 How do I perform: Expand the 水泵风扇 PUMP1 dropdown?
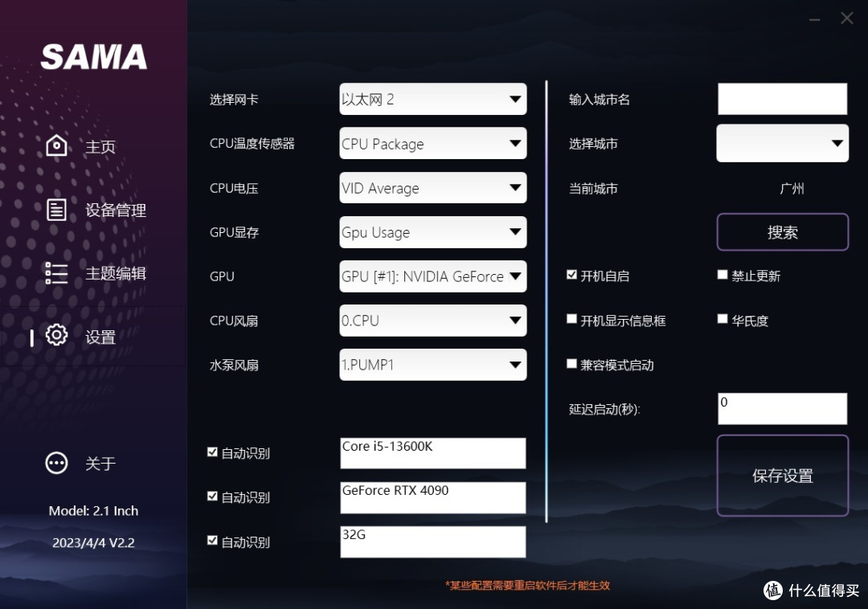pos(433,365)
